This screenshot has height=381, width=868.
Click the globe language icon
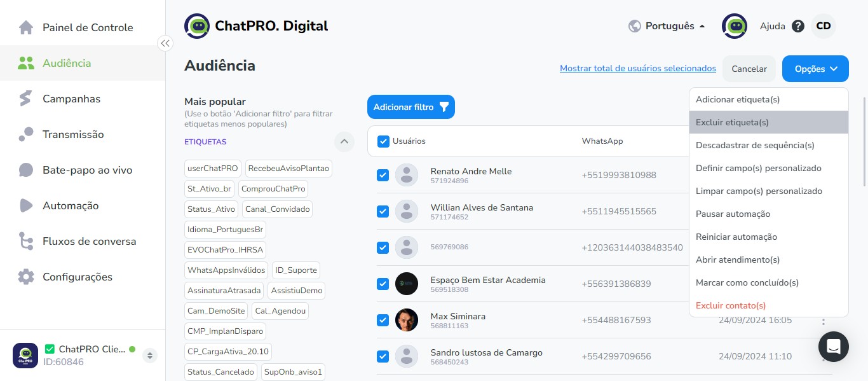click(x=634, y=26)
